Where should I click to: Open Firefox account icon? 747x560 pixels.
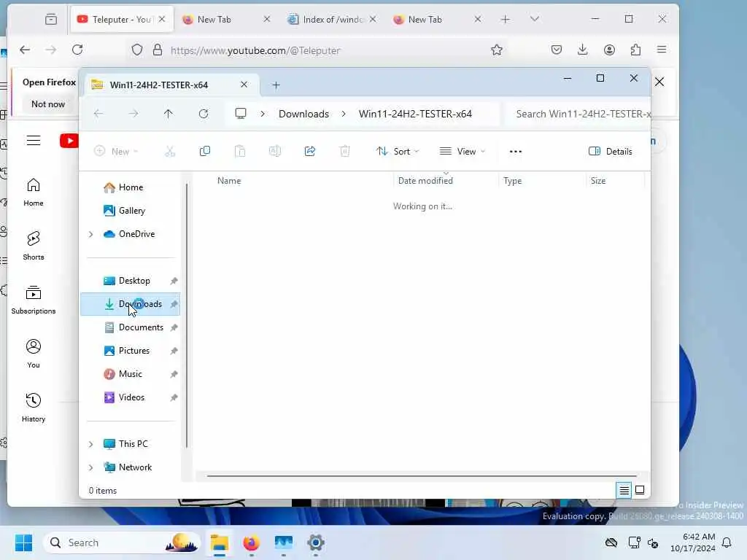609,50
